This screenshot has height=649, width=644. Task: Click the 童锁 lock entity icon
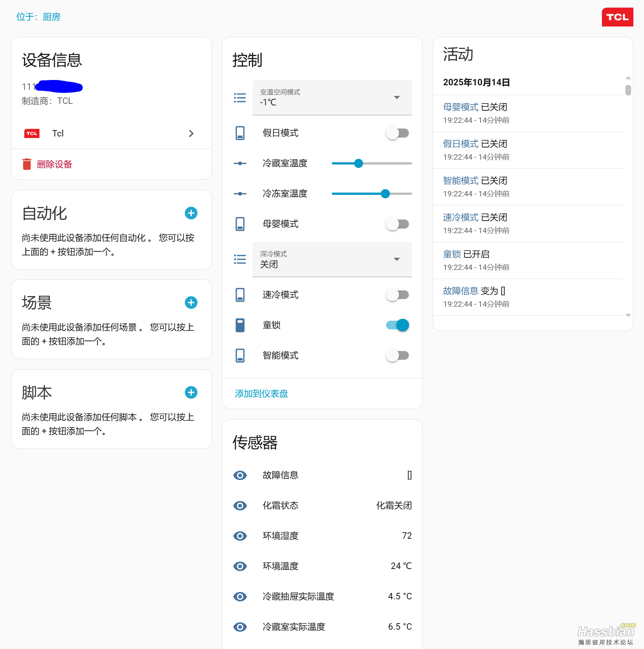[240, 325]
